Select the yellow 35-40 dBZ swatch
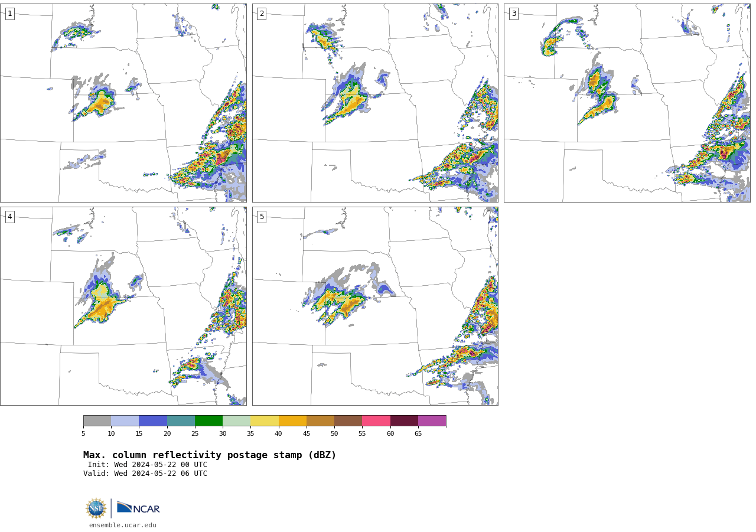The height and width of the screenshot is (532, 756). coord(265,421)
